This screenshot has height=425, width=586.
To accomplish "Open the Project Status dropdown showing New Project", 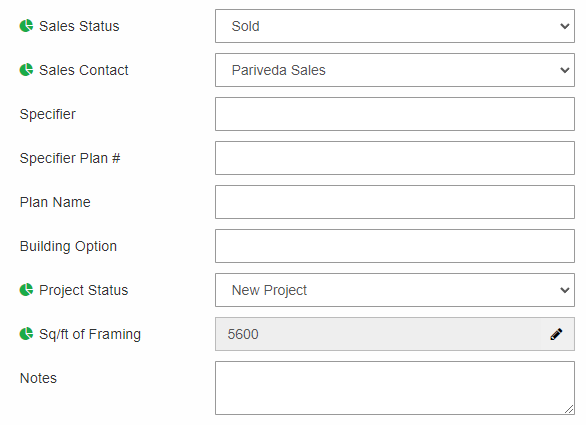I will pos(395,290).
